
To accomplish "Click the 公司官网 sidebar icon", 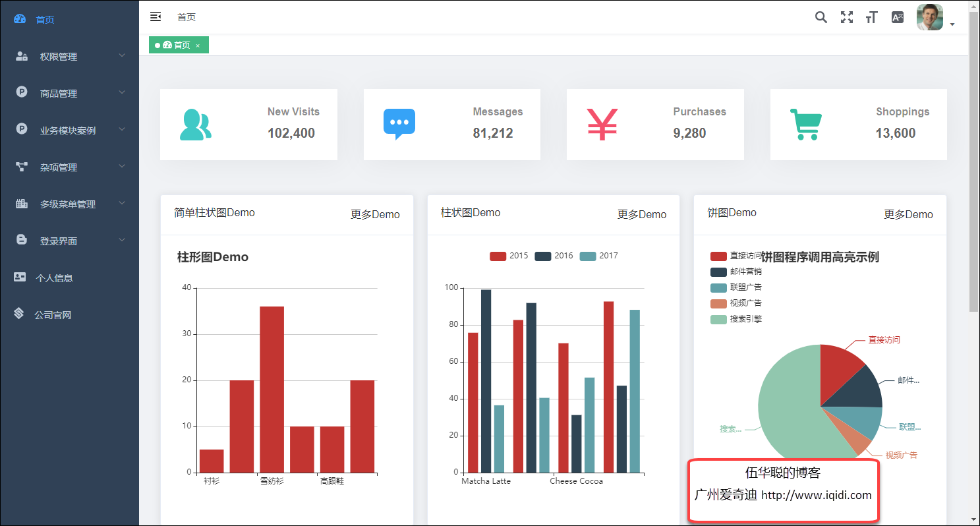I will click(x=20, y=314).
